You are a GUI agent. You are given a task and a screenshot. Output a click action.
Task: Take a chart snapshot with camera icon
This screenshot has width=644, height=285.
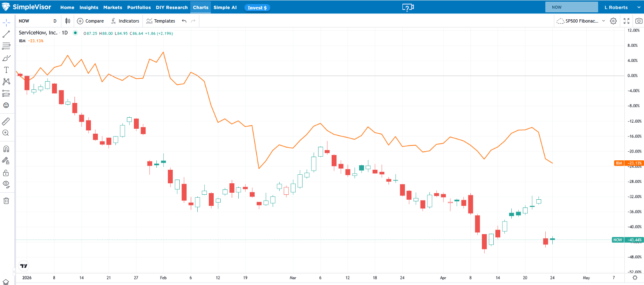[x=639, y=21]
